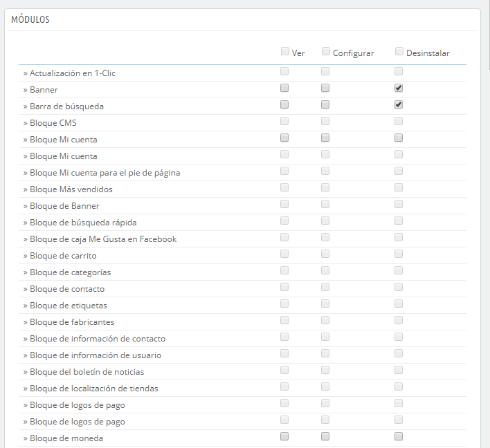Click Bloque de localización de tiendas
Viewport: 490px width, 448px height.
93,389
